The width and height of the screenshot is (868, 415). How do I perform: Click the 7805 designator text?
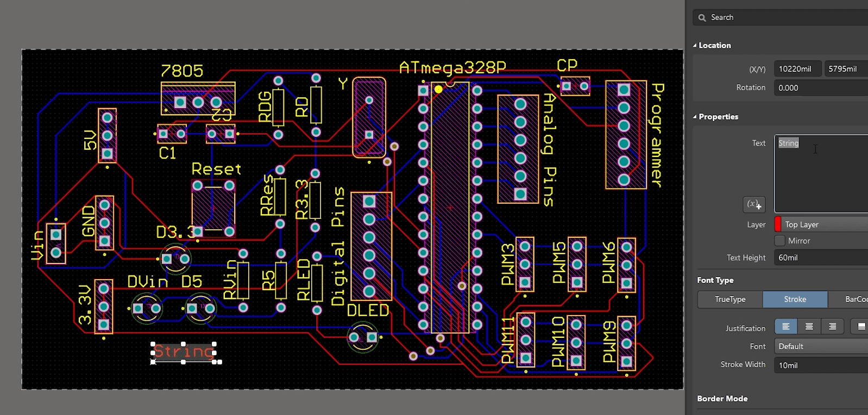182,71
